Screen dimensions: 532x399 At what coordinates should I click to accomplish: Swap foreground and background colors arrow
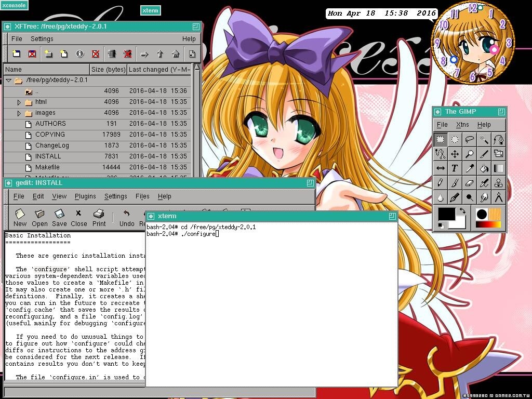[462, 211]
